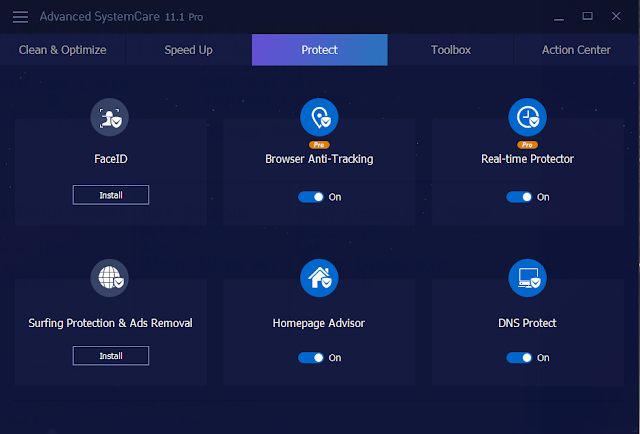Toggle Browser Anti-Tracking switch off
Screen dimensions: 640x434
[x=311, y=197]
